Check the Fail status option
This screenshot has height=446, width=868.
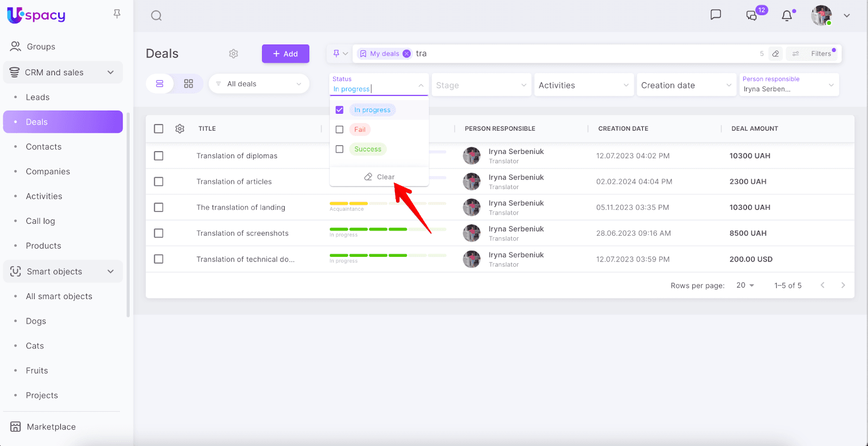tap(340, 130)
